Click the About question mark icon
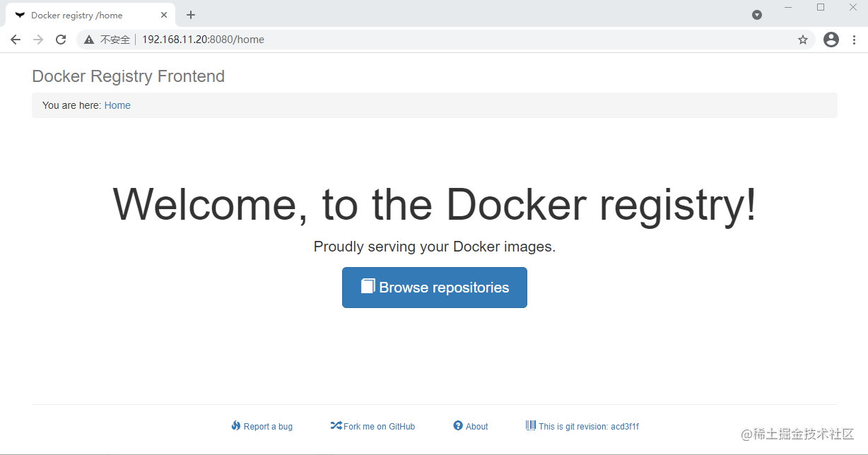The image size is (868, 455). click(x=458, y=426)
